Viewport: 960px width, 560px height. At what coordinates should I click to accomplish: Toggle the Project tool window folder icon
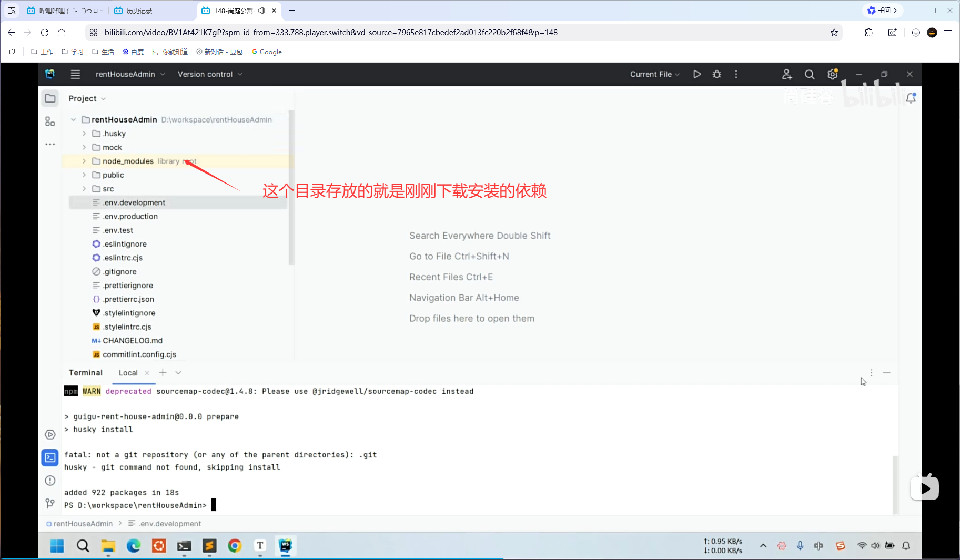click(50, 98)
